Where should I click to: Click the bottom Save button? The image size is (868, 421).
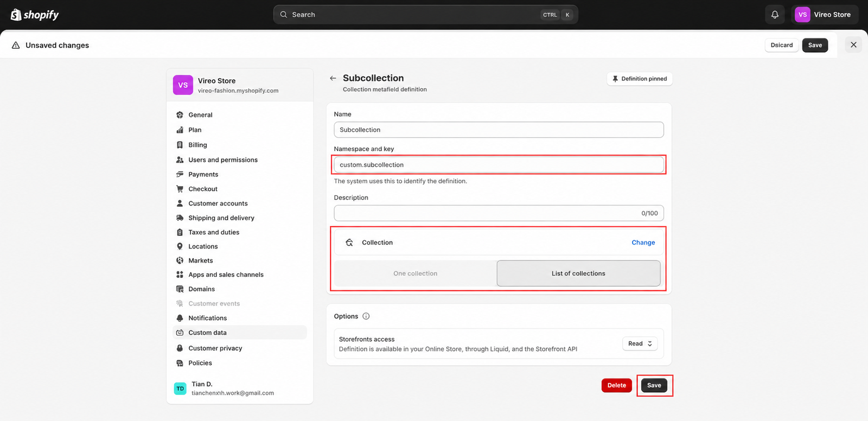click(654, 385)
